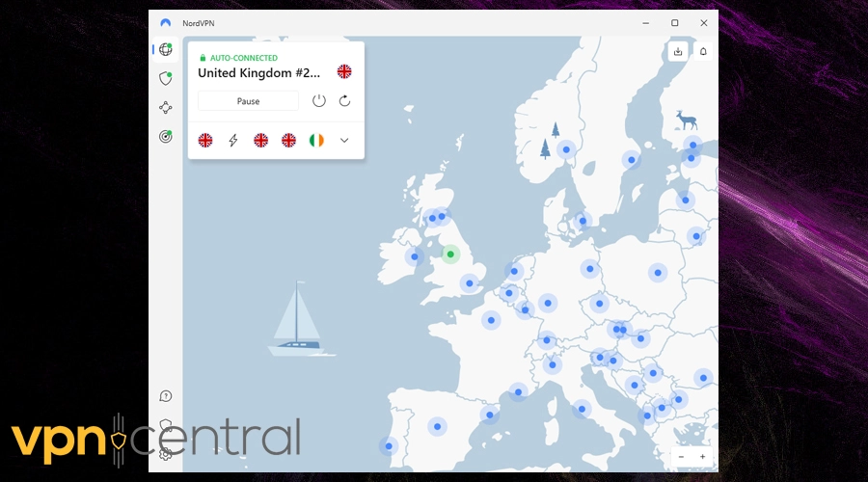Open the VPN globe map tab in sidebar
This screenshot has height=482, width=868.
point(166,50)
